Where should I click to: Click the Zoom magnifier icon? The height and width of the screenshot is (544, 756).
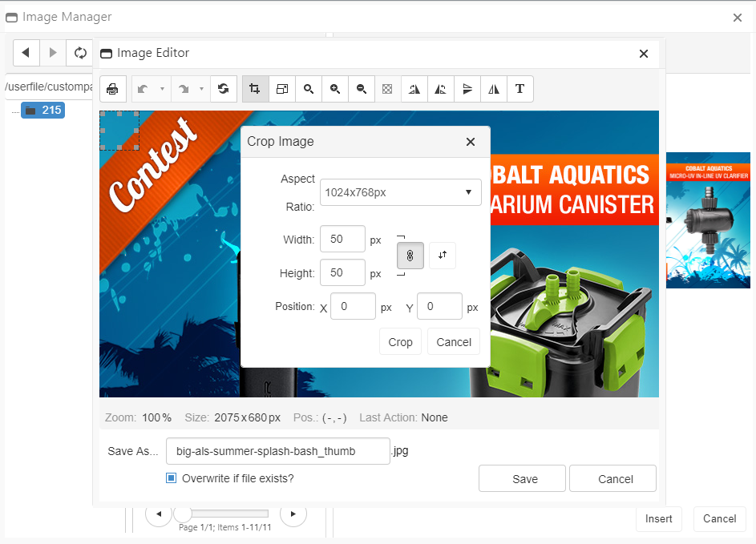point(309,89)
